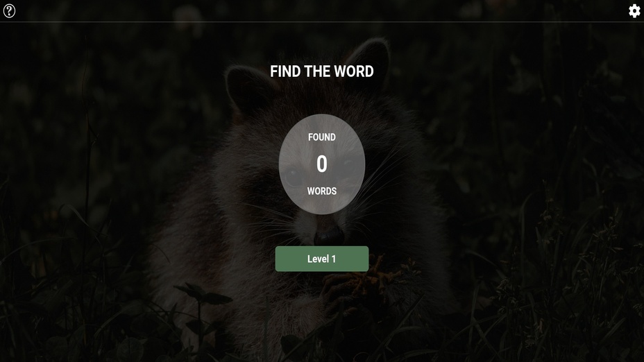Click the circled question mark

point(9,11)
